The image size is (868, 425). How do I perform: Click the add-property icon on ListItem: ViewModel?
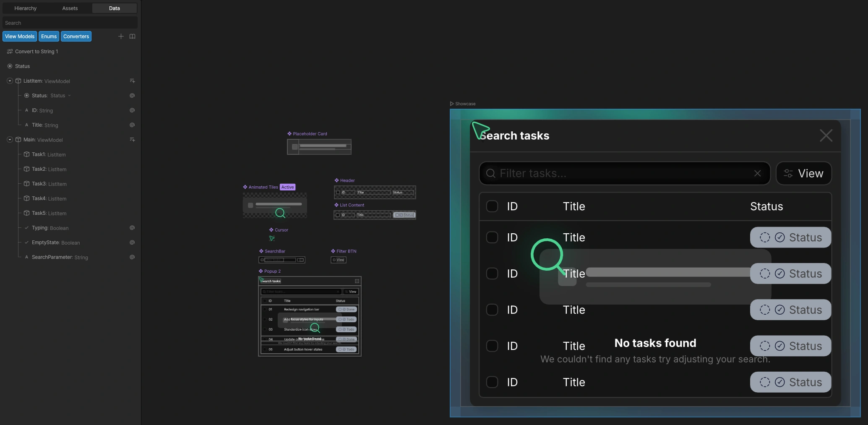click(133, 81)
